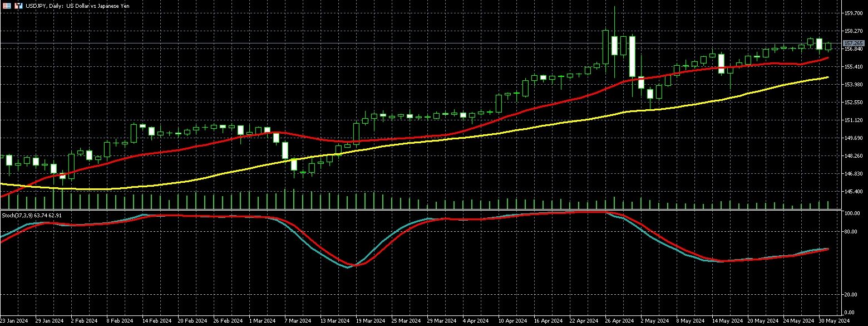868x326 pixels.
Task: Click the 148.260 price level
Action: tap(853, 156)
